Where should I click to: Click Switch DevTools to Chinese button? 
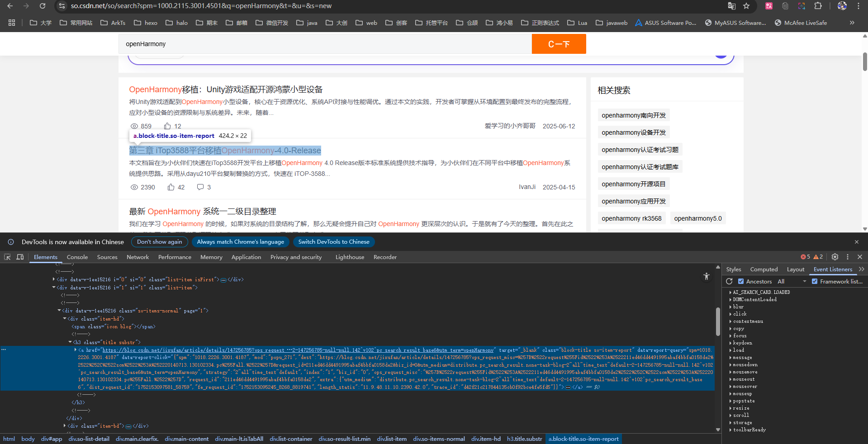point(333,242)
